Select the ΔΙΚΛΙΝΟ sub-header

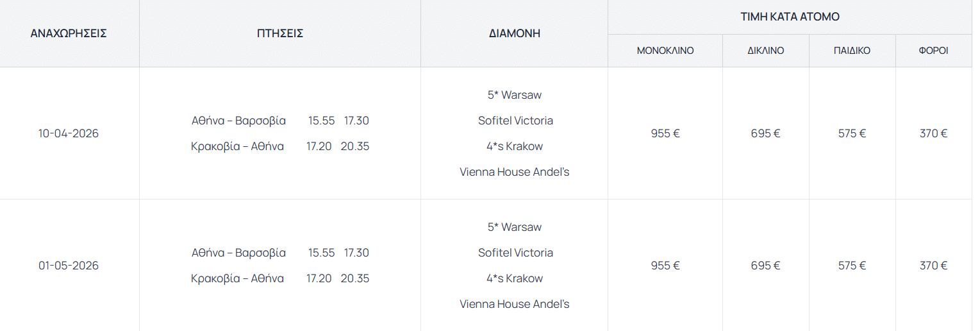765,51
